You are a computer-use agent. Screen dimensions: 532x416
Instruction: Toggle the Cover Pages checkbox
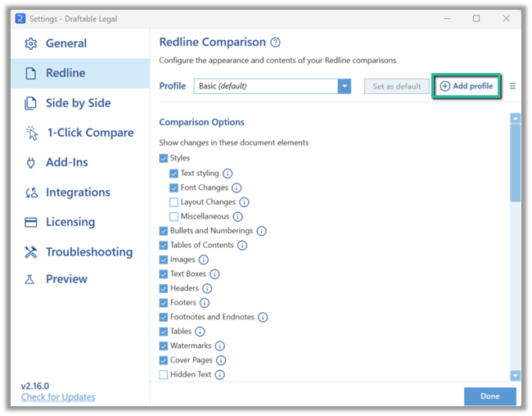(164, 360)
